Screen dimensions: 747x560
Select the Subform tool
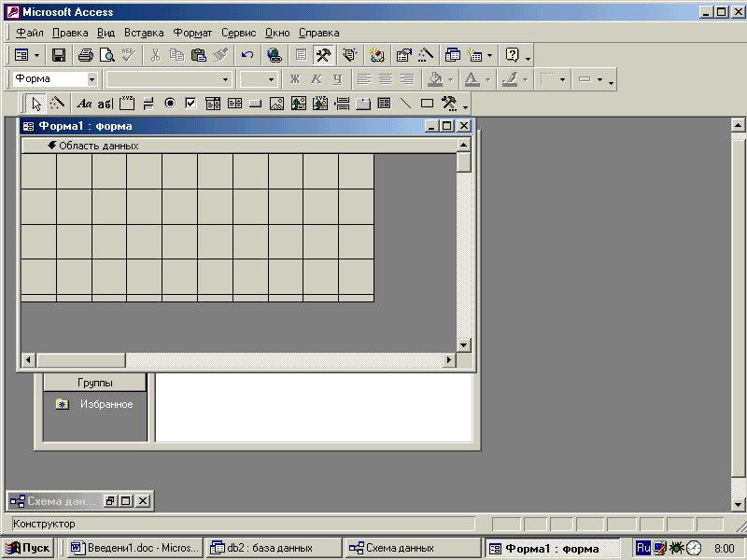click(x=385, y=104)
